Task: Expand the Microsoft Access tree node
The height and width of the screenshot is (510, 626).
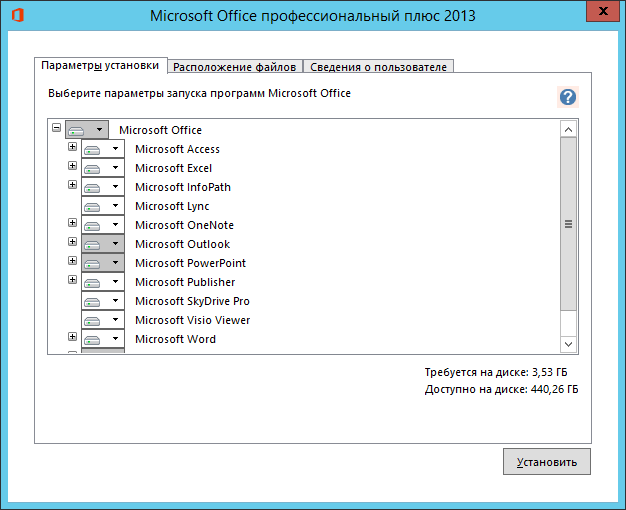Action: (x=72, y=147)
